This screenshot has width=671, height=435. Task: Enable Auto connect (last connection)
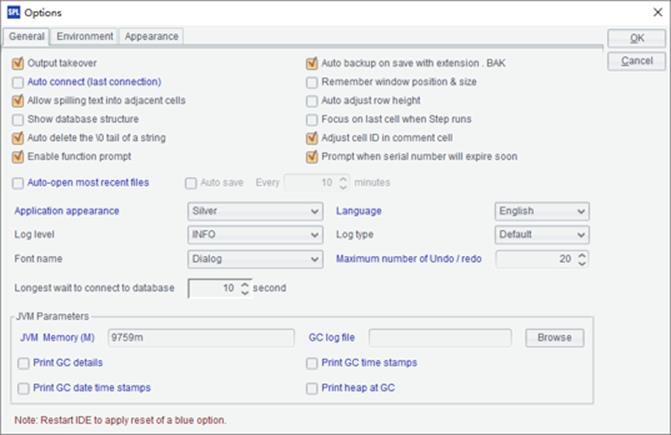pos(18,82)
